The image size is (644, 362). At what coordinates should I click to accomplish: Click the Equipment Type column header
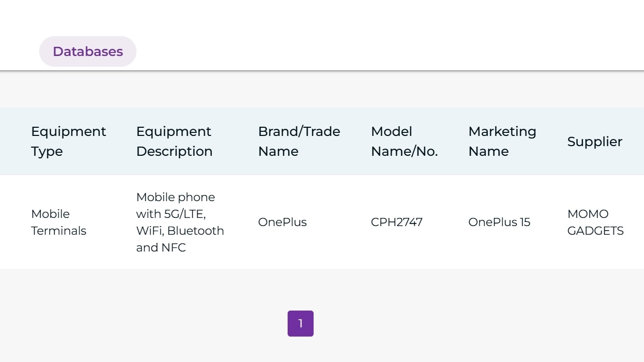click(69, 141)
